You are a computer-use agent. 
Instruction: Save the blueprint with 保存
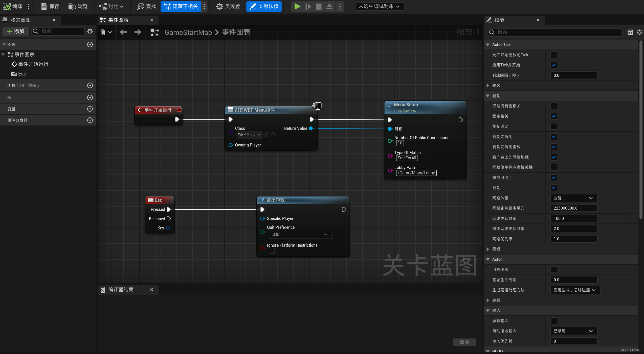coord(50,6)
